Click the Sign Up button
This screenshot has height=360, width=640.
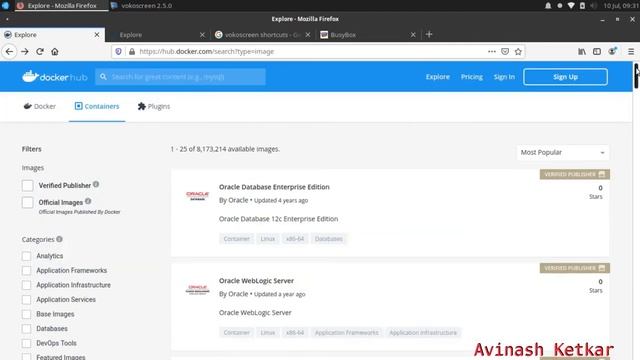click(565, 77)
